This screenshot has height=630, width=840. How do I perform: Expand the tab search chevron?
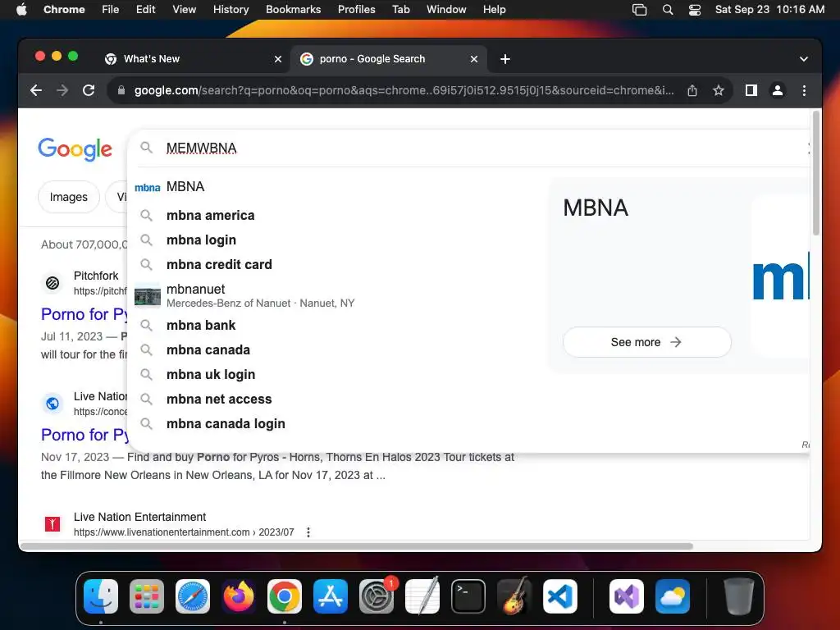pos(804,59)
